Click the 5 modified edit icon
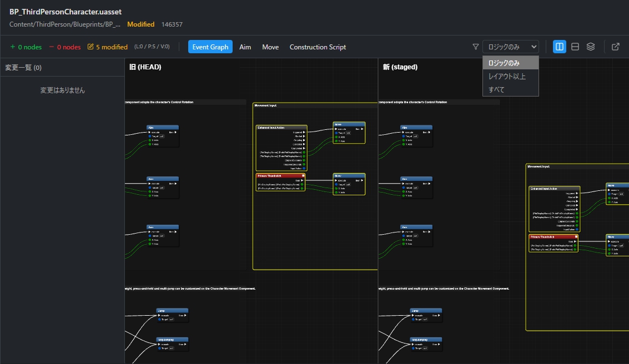This screenshot has width=629, height=364. (90, 47)
